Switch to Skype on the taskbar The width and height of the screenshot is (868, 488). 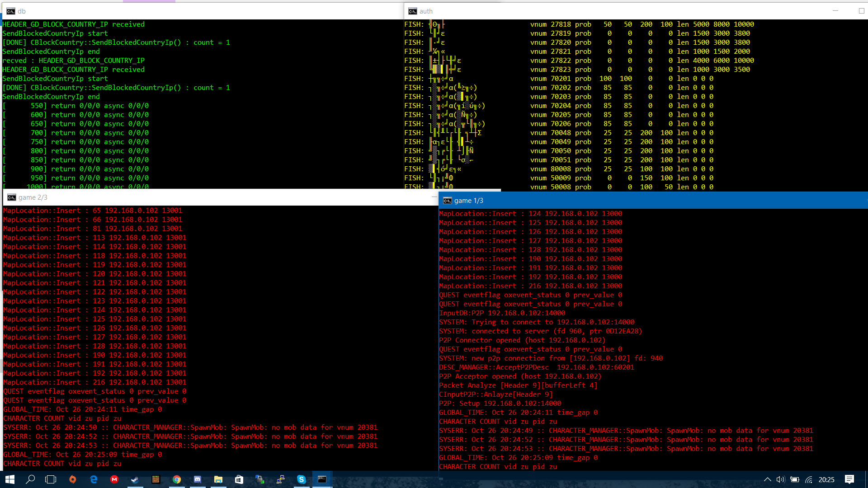[302, 479]
